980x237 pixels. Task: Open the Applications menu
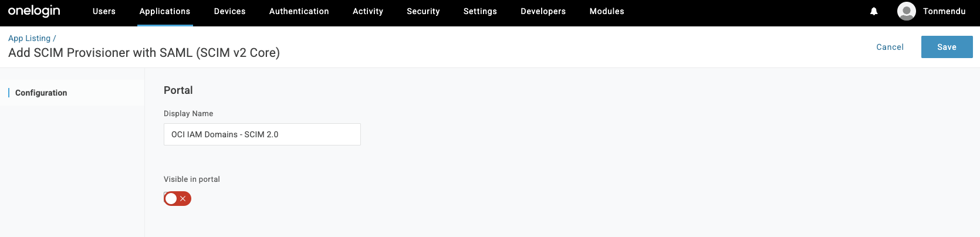click(165, 11)
